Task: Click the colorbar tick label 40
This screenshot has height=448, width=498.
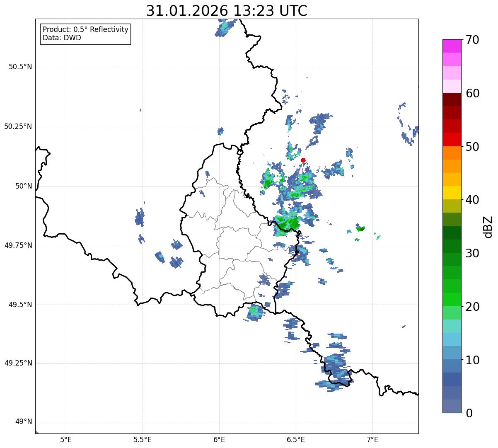Action: 472,200
